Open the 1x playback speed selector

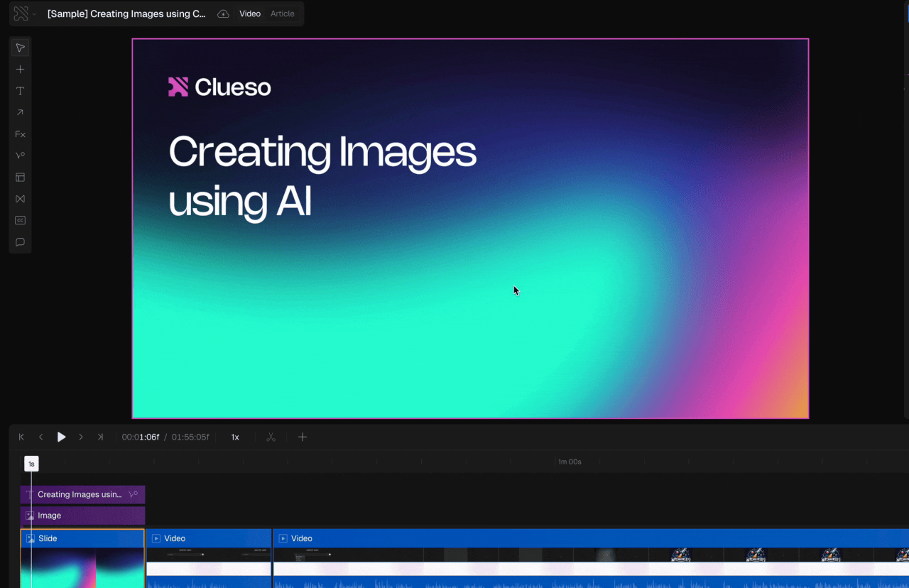click(x=235, y=437)
